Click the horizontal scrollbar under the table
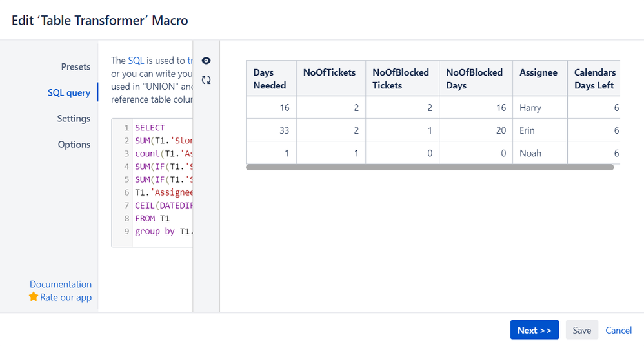The width and height of the screenshot is (644, 346). [429, 167]
